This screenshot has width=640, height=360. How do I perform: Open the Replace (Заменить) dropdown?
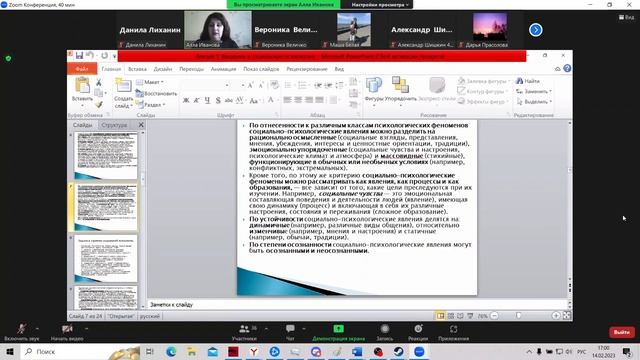click(534, 91)
